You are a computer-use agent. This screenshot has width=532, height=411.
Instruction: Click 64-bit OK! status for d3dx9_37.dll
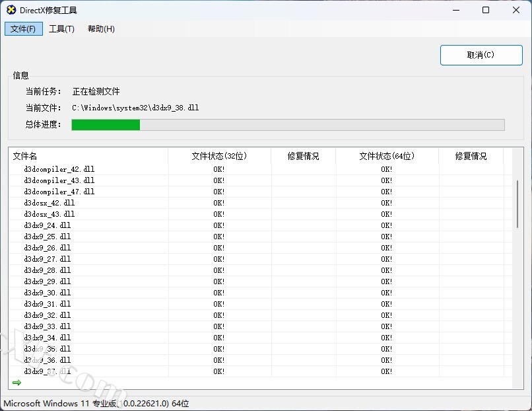(x=386, y=371)
